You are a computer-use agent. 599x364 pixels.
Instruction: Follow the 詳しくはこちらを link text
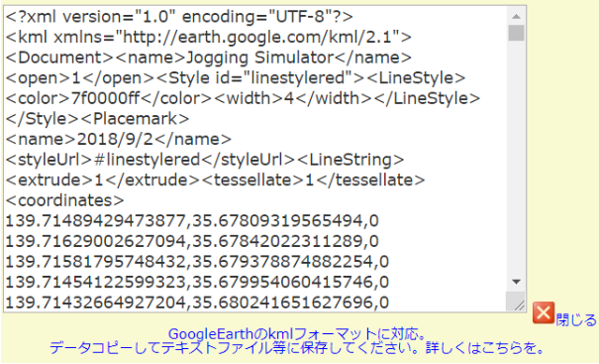[484, 348]
